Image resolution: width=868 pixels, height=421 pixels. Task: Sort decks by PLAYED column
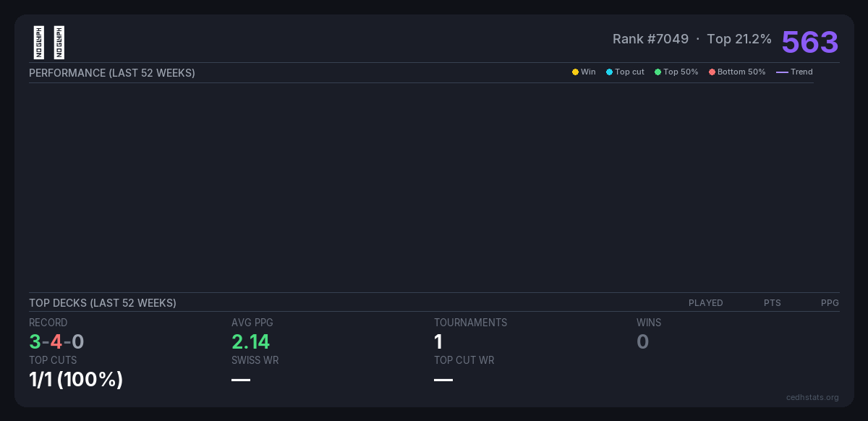point(705,303)
